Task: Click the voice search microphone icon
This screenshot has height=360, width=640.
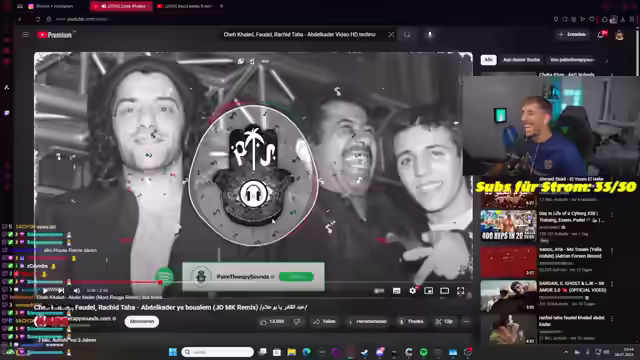Action: pos(430,35)
